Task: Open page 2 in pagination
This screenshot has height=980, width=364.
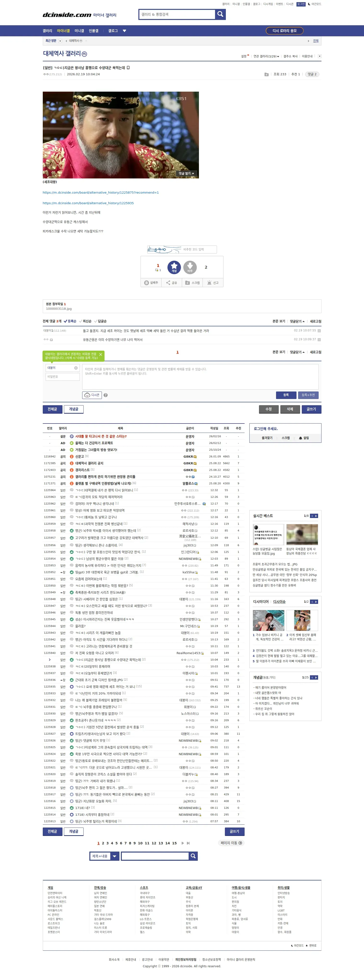Action: [103, 843]
